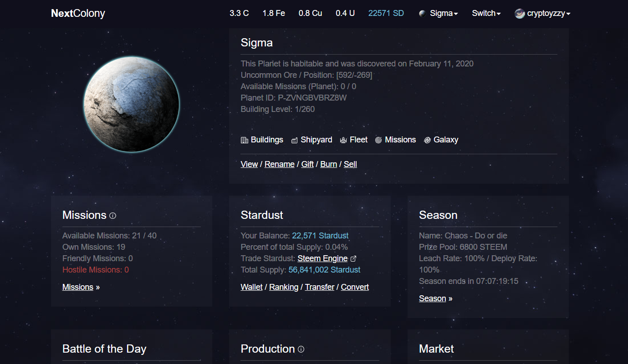Image resolution: width=628 pixels, height=364 pixels.
Task: Click the Burn planet link
Action: 328,164
